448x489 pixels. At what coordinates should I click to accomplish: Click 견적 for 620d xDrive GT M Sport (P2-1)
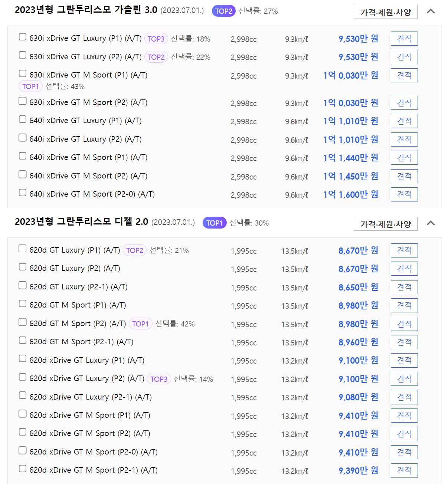404,470
